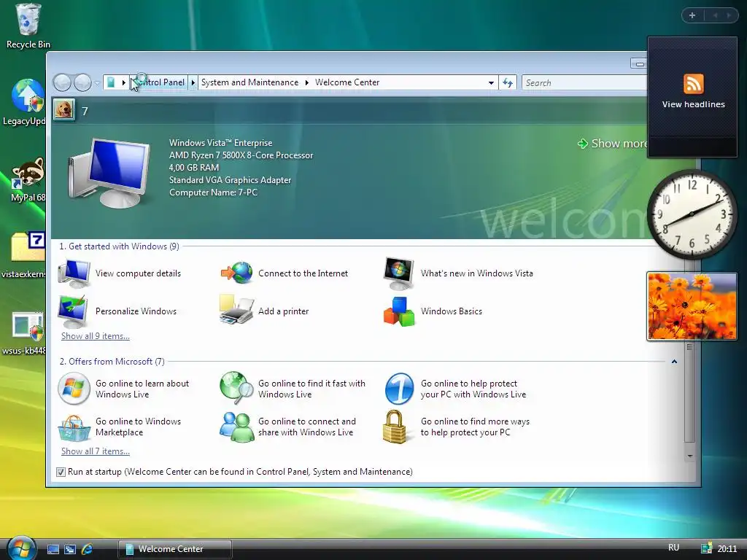Select the MyPal 68 raccoon desktop shortcut
Viewport: 747px width, 560px height.
27,179
